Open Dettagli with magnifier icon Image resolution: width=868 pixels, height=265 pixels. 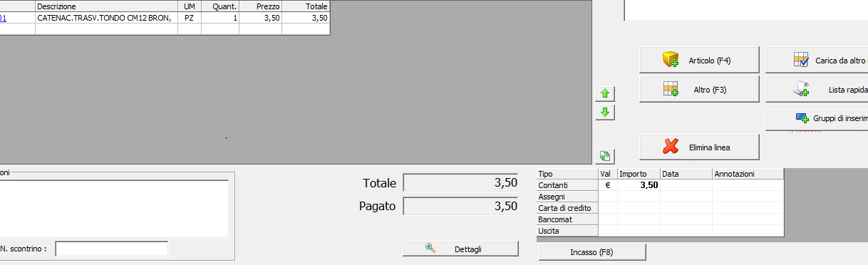[x=460, y=249]
